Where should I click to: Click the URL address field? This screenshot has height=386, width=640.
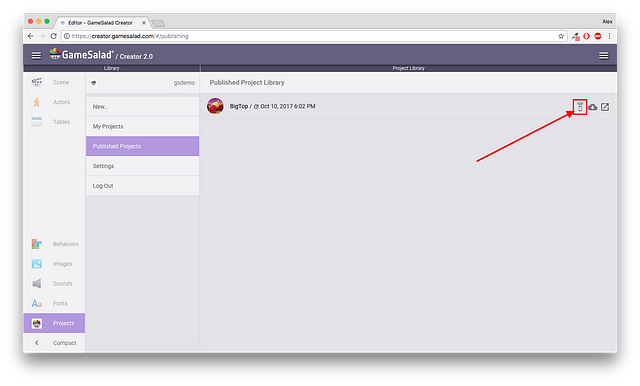pyautogui.click(x=314, y=36)
